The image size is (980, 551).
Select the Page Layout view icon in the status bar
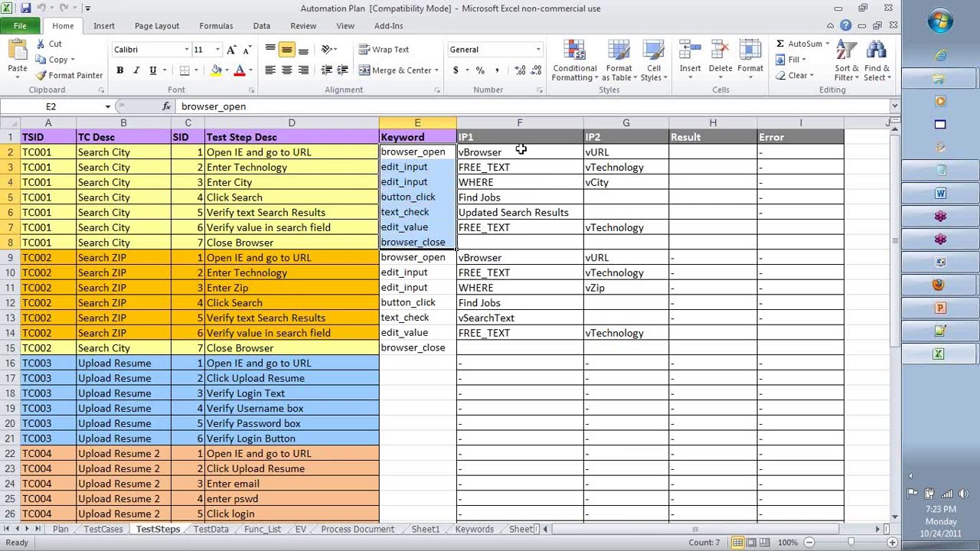coord(752,543)
